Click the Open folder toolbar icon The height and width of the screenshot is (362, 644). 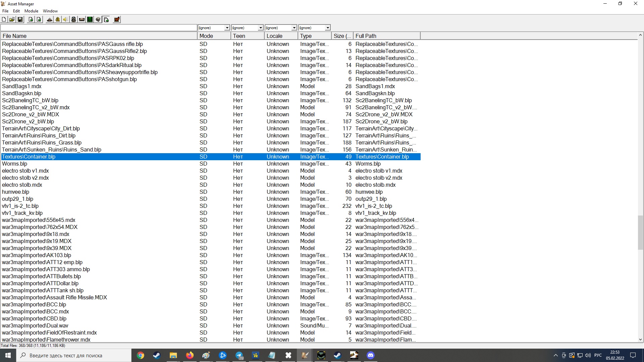[12, 19]
